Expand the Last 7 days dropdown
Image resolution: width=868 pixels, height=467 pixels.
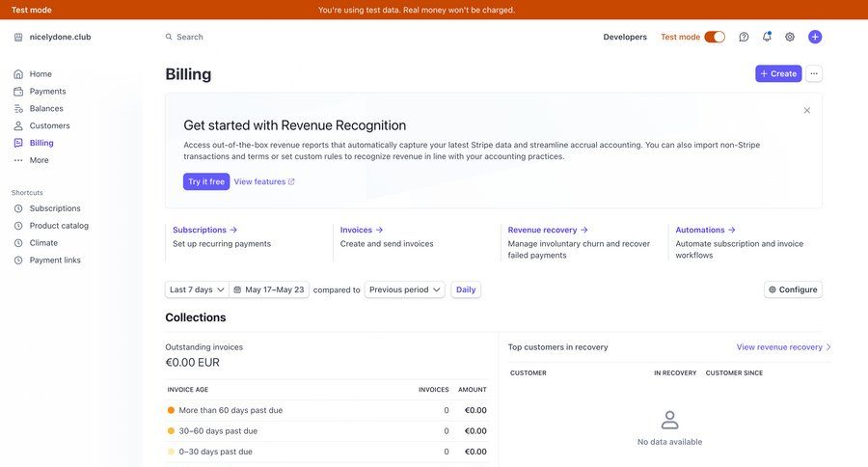tap(197, 289)
